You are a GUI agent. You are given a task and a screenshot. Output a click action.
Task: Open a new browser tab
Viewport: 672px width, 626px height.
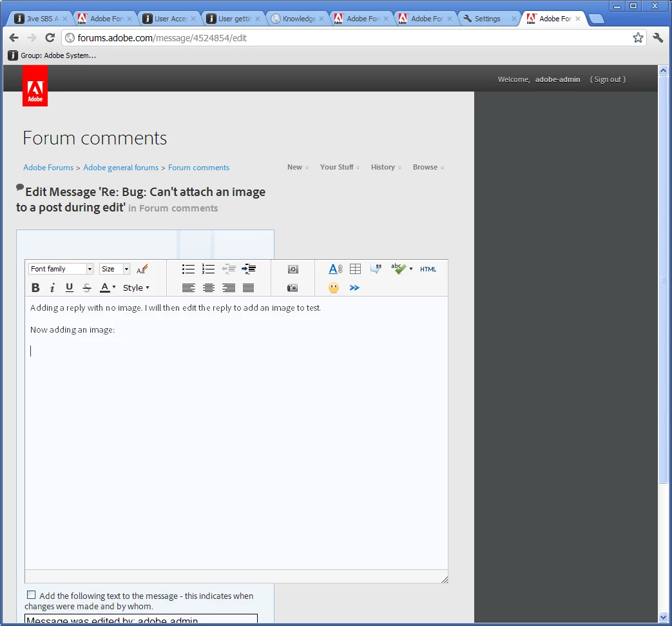point(596,19)
